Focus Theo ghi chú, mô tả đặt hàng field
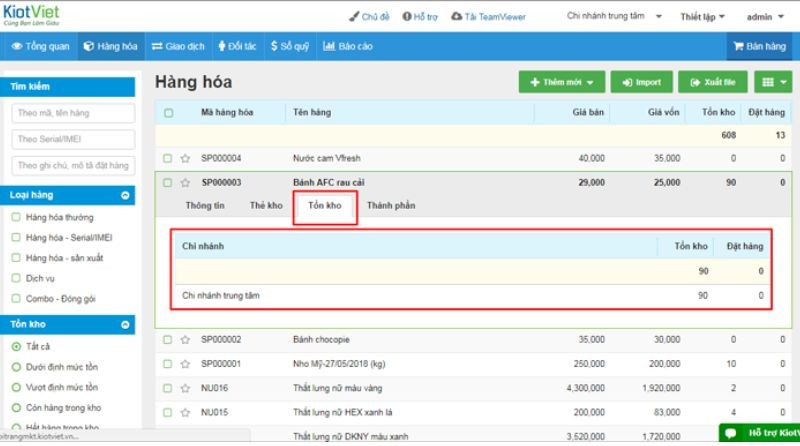The image size is (800, 446). point(73,165)
